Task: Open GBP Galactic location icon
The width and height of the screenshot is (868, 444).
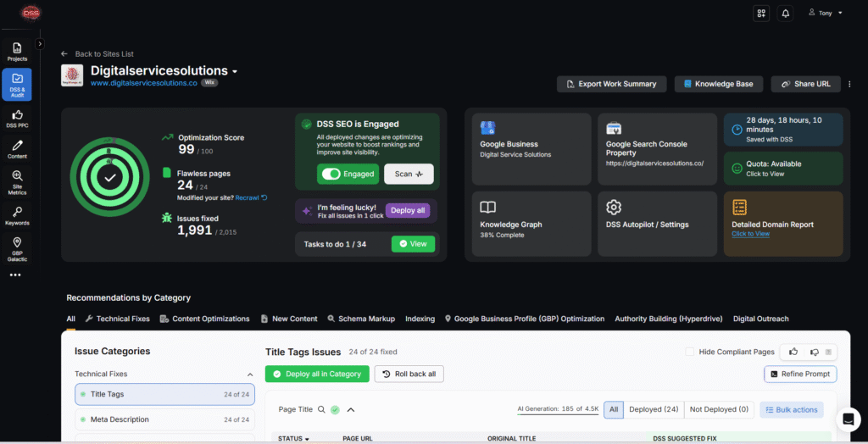Action: tap(17, 247)
